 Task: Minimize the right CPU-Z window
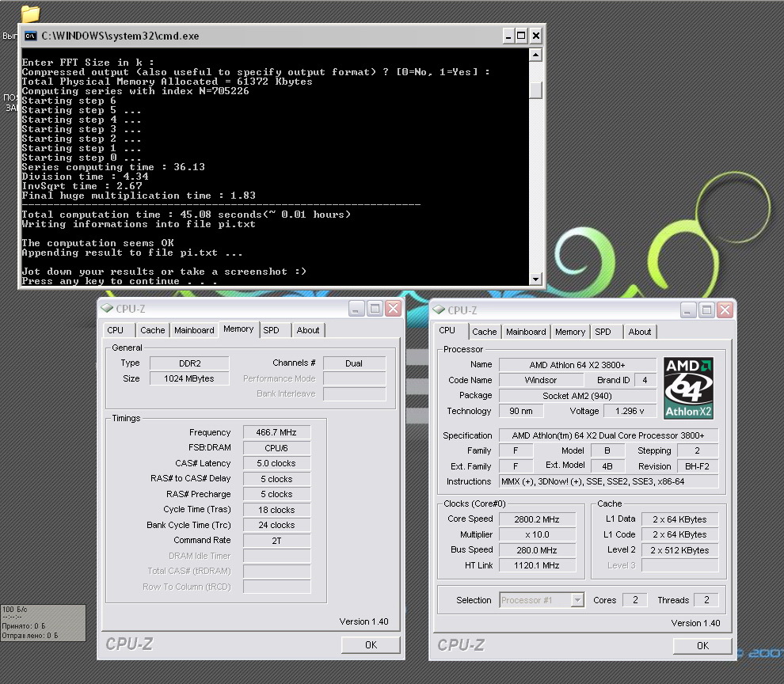click(x=688, y=310)
